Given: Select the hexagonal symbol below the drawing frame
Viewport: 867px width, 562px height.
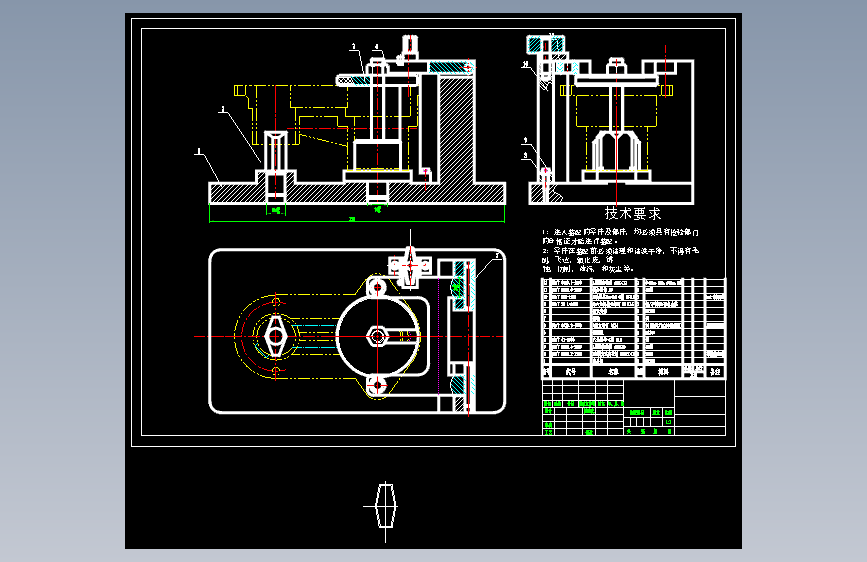Looking at the screenshot, I should (x=385, y=506).
